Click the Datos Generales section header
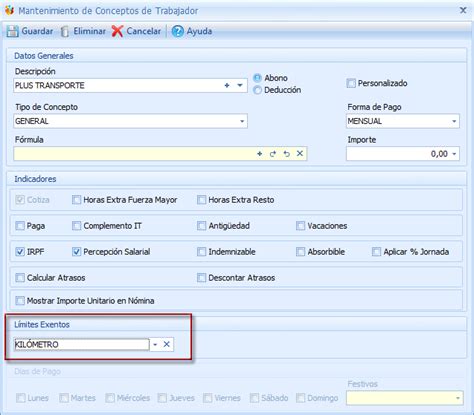 (44, 56)
